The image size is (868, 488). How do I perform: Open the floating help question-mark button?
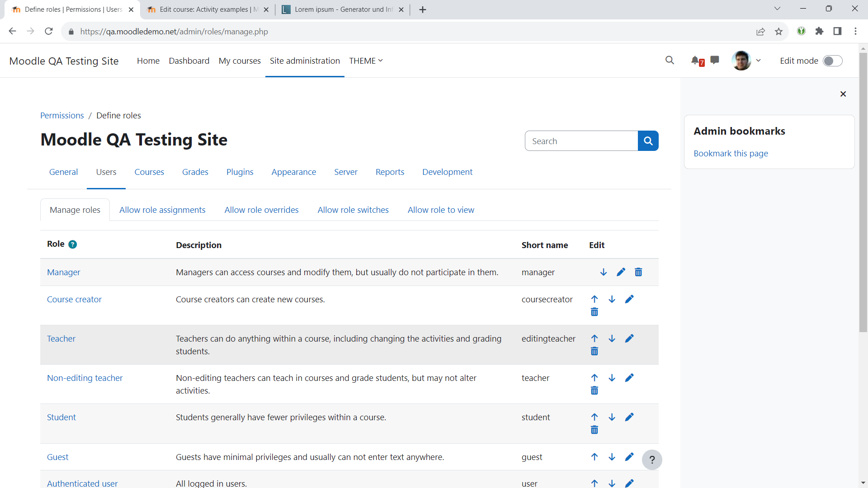pos(652,460)
